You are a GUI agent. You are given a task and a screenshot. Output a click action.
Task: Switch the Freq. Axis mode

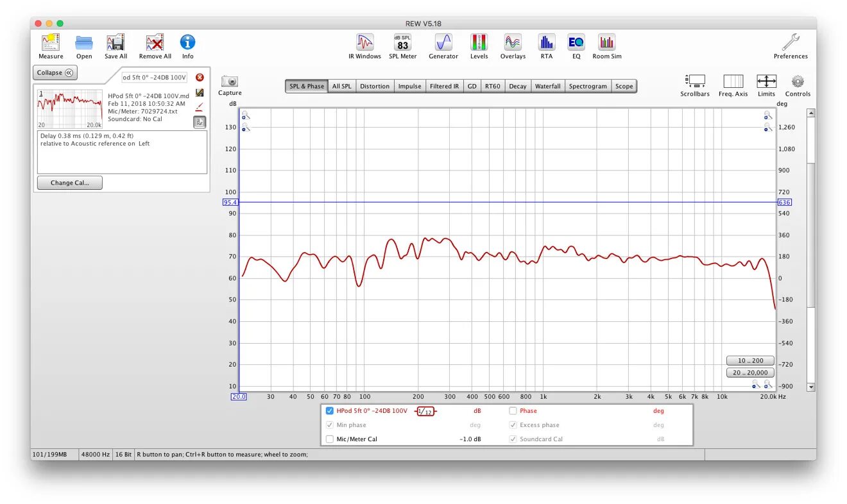tap(733, 85)
